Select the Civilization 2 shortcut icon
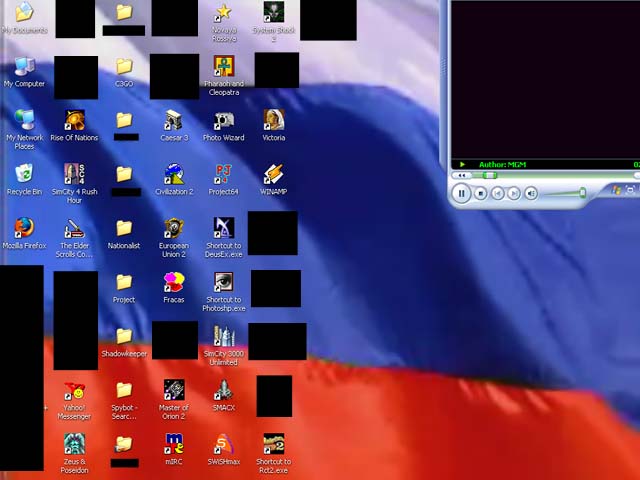This screenshot has width=640, height=480. click(x=174, y=175)
